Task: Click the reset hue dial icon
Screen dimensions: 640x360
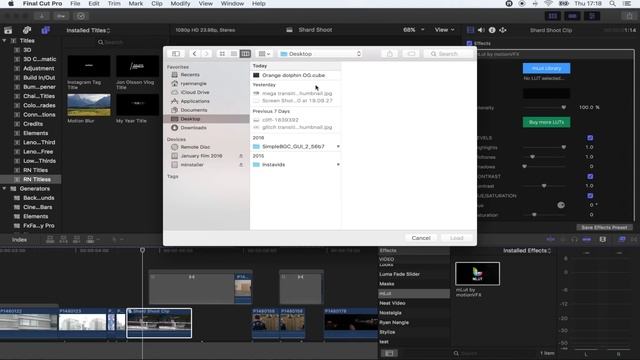Action: 561,205
